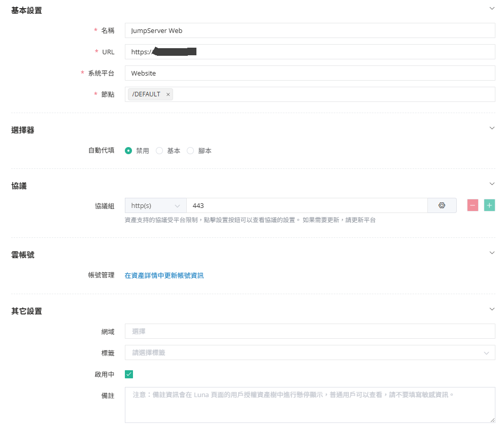The height and width of the screenshot is (425, 504).
Task: Collapse the 基本設置 section
Action: 491,9
